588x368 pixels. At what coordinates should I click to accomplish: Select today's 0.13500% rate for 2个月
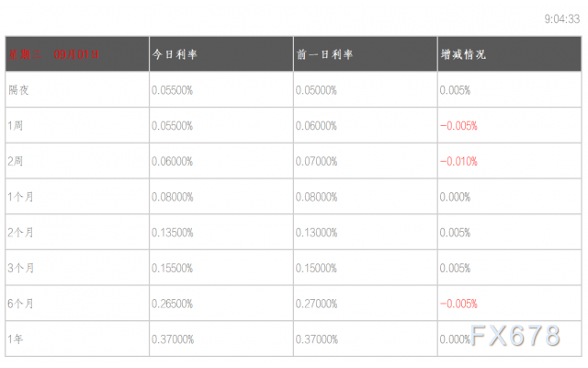click(x=172, y=233)
